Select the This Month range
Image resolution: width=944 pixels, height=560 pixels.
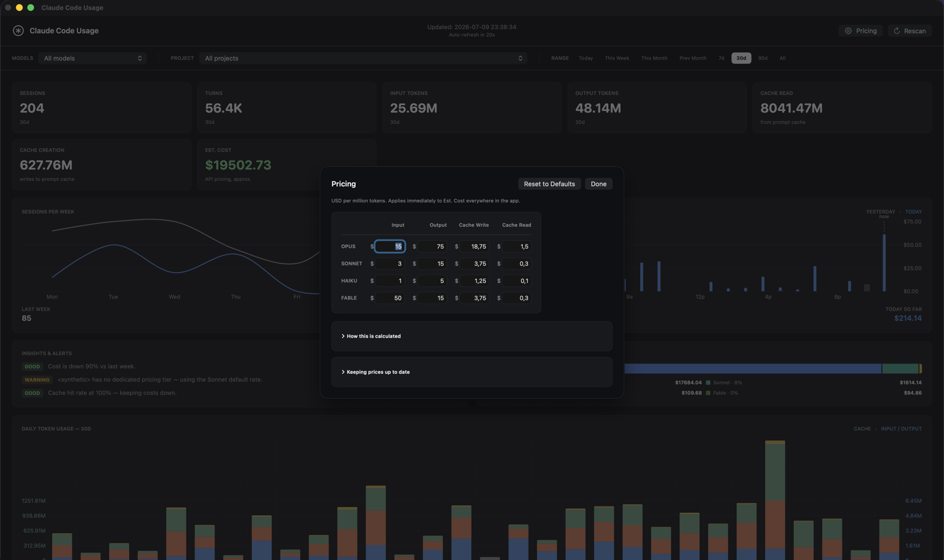[x=654, y=58]
